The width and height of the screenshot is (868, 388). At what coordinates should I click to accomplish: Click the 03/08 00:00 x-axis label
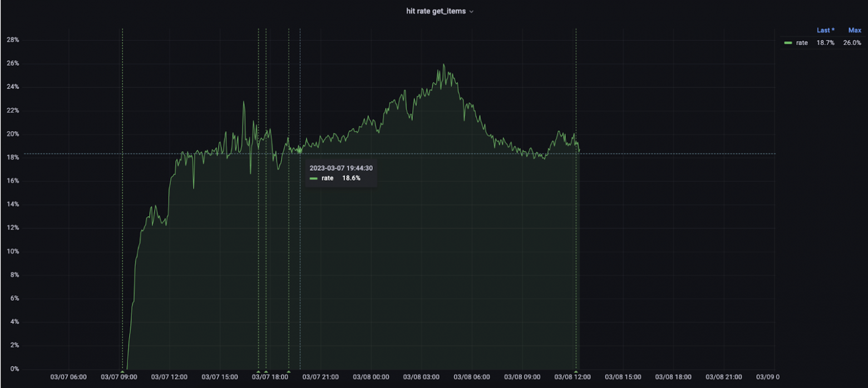372,377
